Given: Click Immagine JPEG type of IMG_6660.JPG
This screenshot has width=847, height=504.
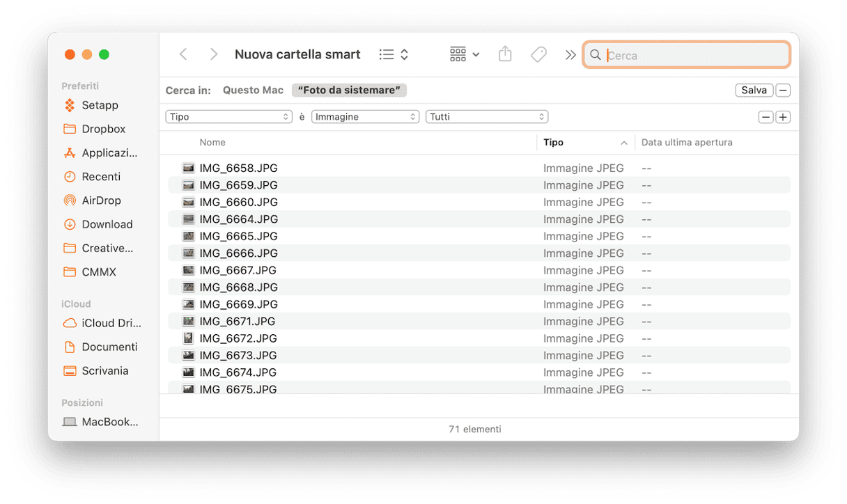Looking at the screenshot, I should click(x=584, y=202).
